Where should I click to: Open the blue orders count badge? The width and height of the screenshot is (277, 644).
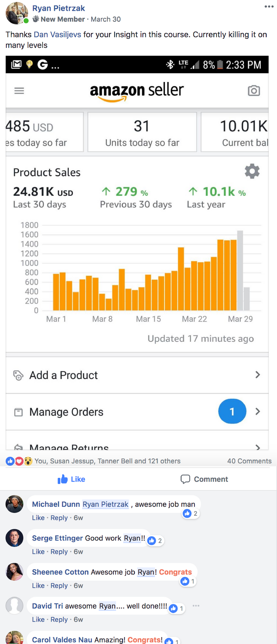tap(232, 411)
